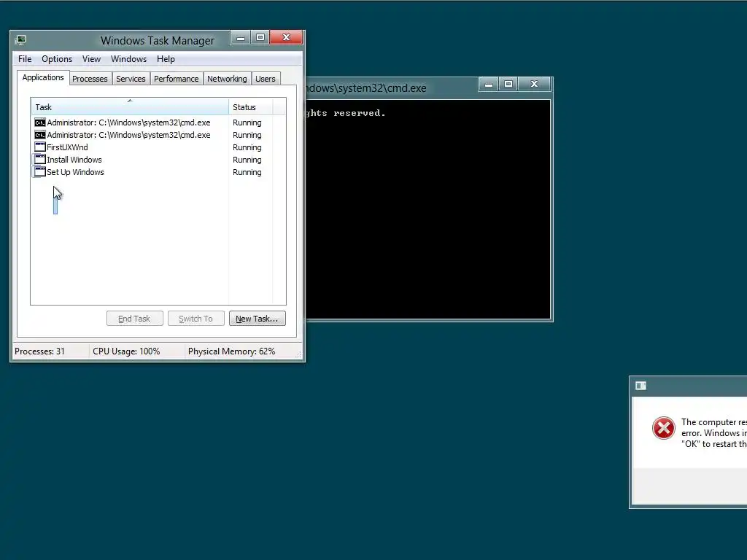Switch to the Networking tab
This screenshot has height=560, width=747.
(x=227, y=79)
